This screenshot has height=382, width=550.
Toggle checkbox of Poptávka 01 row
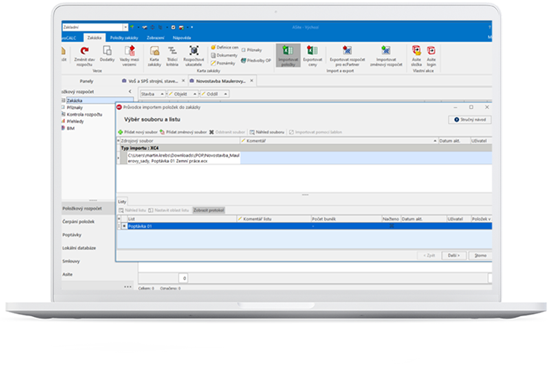pos(124,227)
